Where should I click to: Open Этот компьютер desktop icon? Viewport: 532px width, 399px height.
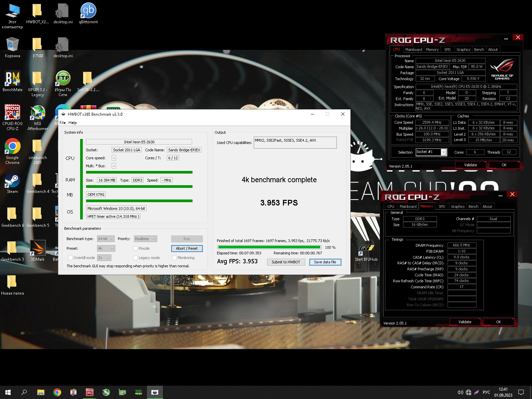(13, 16)
